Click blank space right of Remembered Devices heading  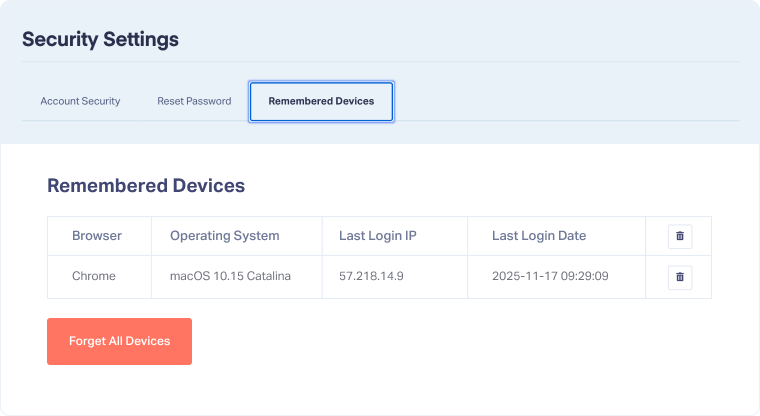[x=480, y=186]
